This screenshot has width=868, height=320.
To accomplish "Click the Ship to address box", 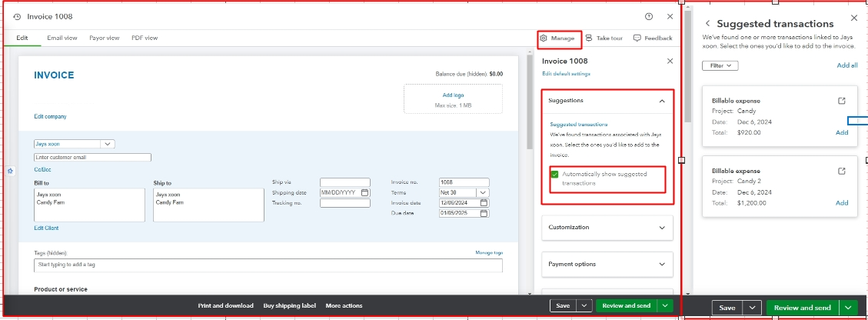I will [208, 205].
